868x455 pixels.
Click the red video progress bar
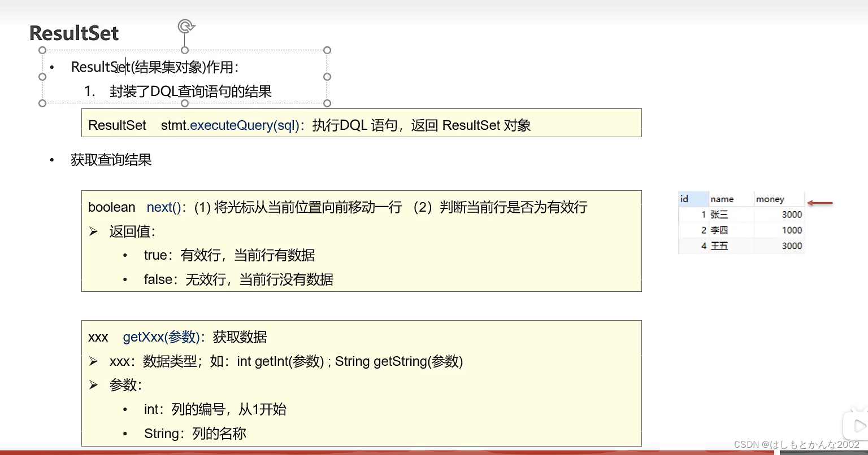(387, 453)
